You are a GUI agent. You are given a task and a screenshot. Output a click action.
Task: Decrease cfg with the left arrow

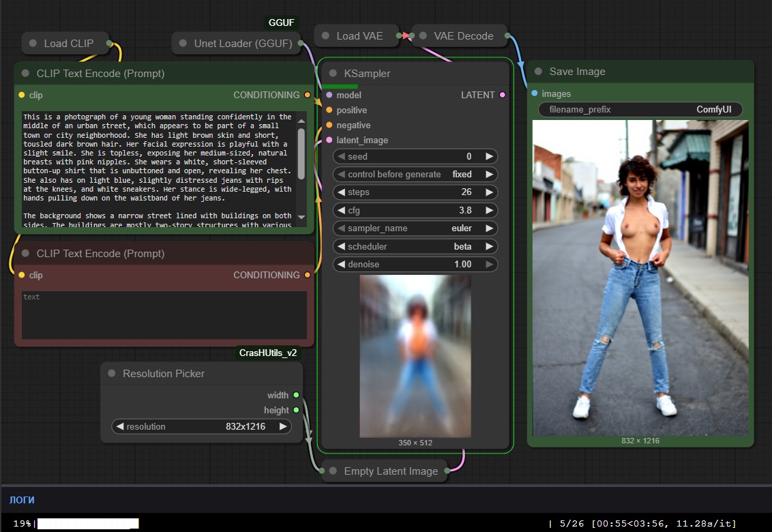[341, 210]
